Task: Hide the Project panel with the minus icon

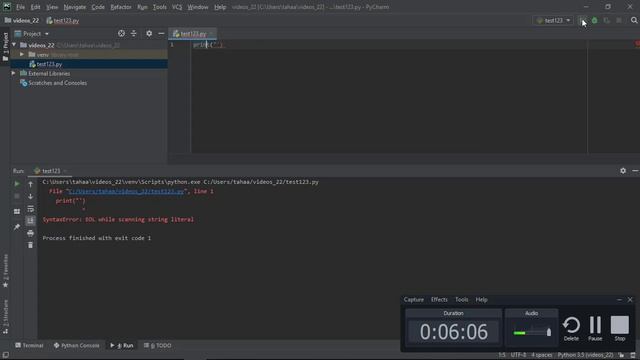Action: coord(161,33)
